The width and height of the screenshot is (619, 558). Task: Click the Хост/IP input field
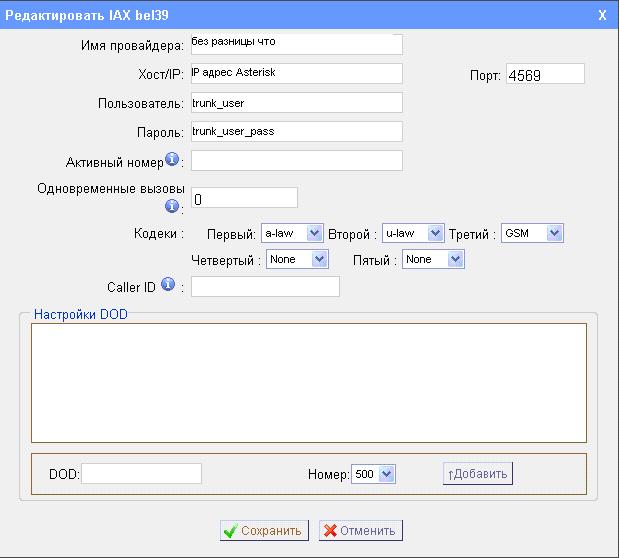click(x=295, y=73)
